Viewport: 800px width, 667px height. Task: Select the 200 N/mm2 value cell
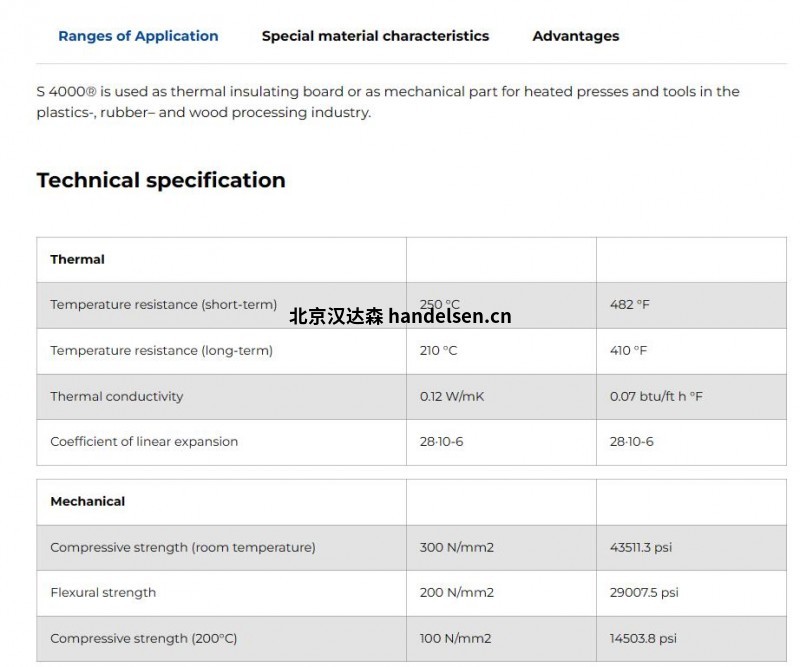(x=457, y=592)
